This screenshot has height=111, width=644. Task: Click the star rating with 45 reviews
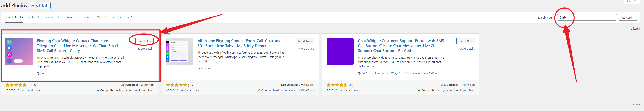(337, 85)
